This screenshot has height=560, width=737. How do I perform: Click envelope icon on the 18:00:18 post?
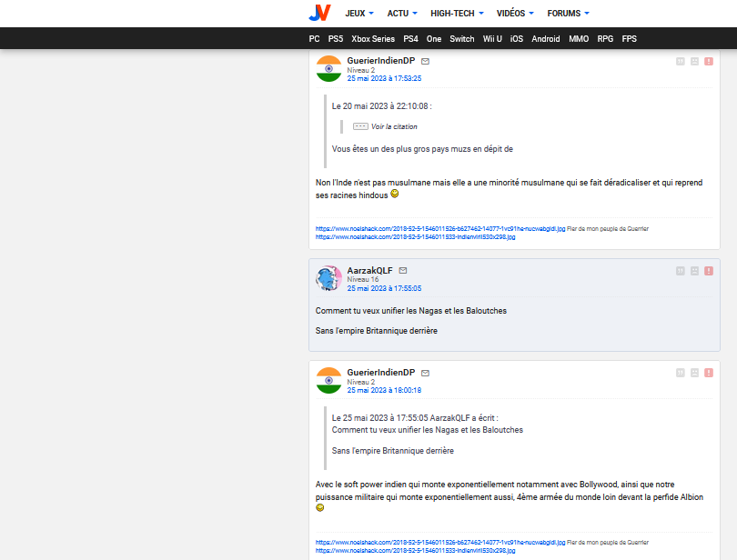425,373
